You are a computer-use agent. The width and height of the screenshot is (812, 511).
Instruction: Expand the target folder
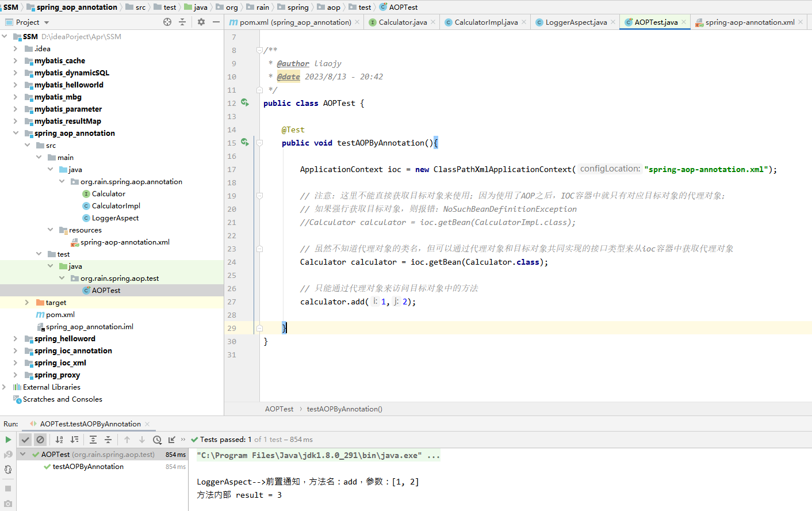[x=27, y=303]
